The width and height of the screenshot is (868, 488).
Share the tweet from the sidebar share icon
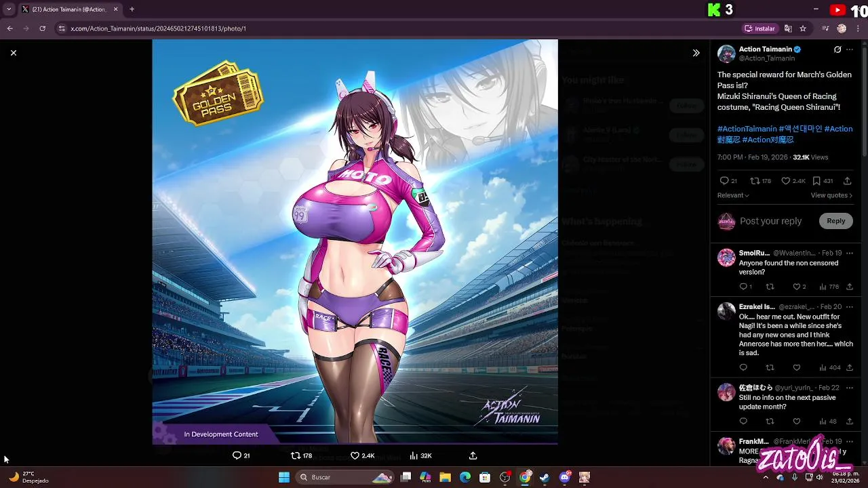[x=848, y=181]
